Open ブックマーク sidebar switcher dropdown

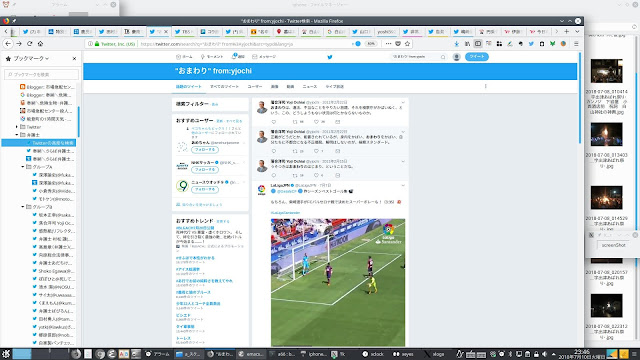[31, 58]
